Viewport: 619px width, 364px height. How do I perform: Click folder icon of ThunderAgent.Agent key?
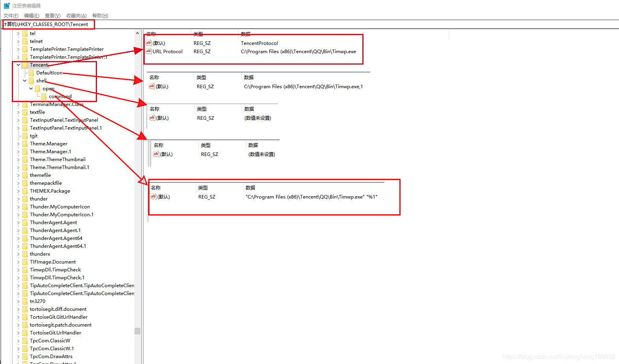click(x=25, y=223)
